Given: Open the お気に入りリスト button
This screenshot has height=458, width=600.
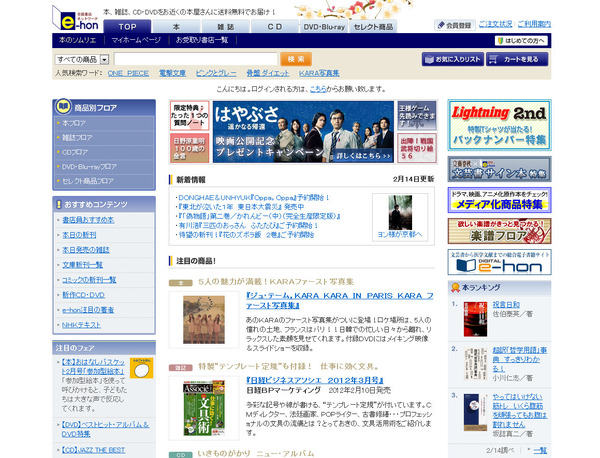Looking at the screenshot, I should [453, 59].
